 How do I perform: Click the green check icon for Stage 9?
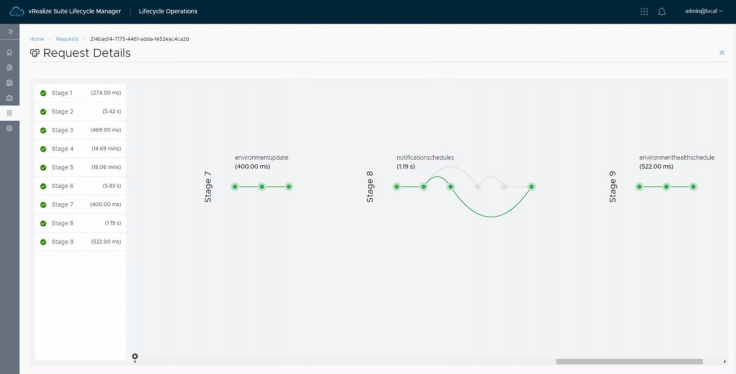[43, 242]
